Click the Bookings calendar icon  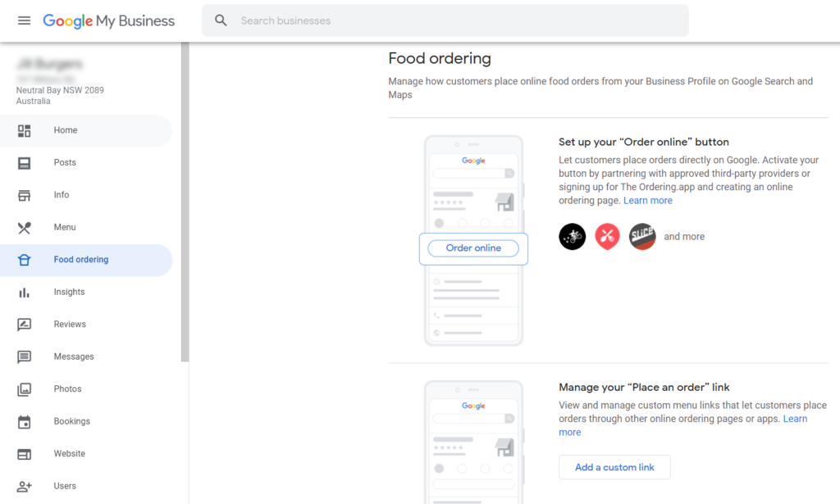(x=24, y=422)
